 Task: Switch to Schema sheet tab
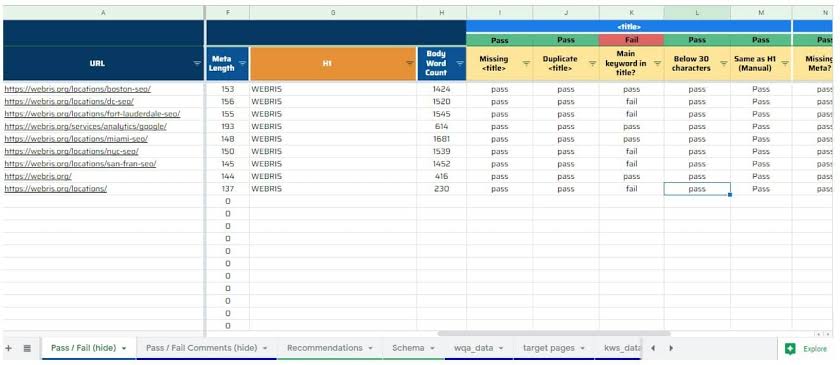[408, 348]
